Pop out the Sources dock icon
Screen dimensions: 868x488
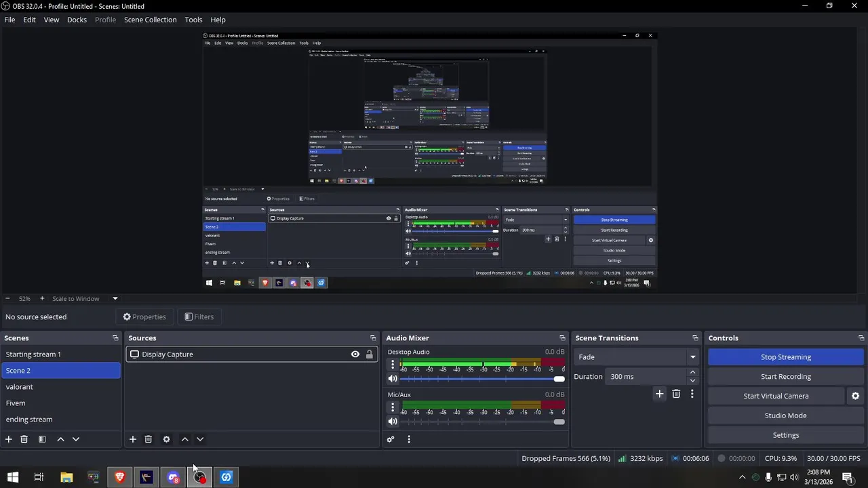373,338
